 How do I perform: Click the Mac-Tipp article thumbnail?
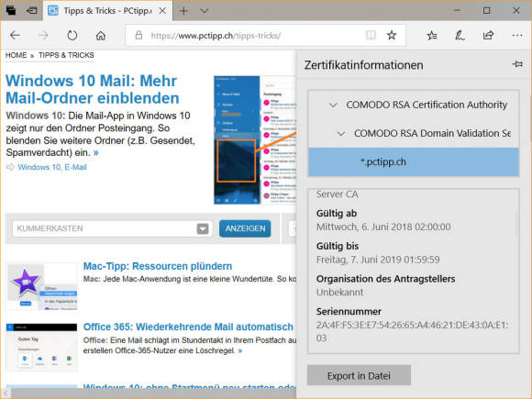(x=42, y=286)
